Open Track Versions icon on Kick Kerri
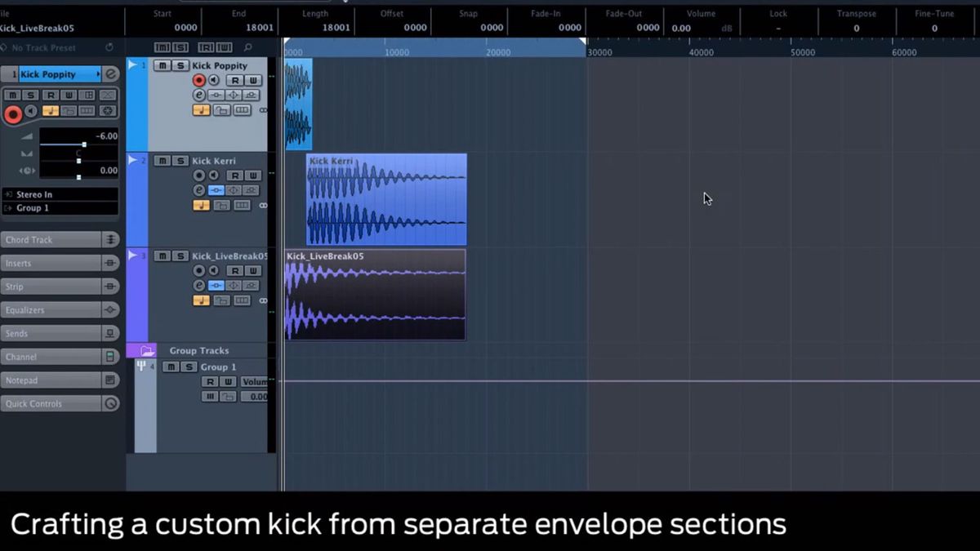Screen dimensions: 980x551 [242, 205]
